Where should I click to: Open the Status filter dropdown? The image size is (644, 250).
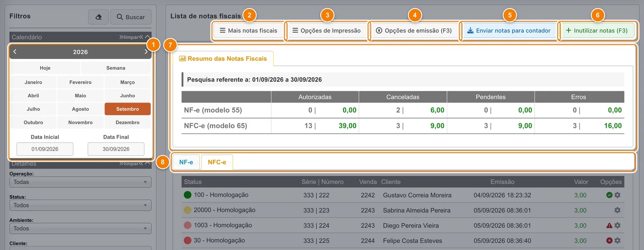(80, 205)
